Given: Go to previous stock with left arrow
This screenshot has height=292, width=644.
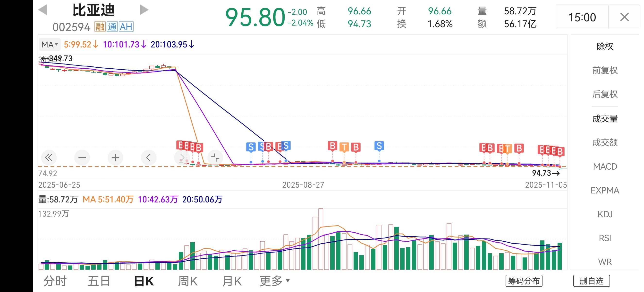Looking at the screenshot, I should click(x=42, y=10).
